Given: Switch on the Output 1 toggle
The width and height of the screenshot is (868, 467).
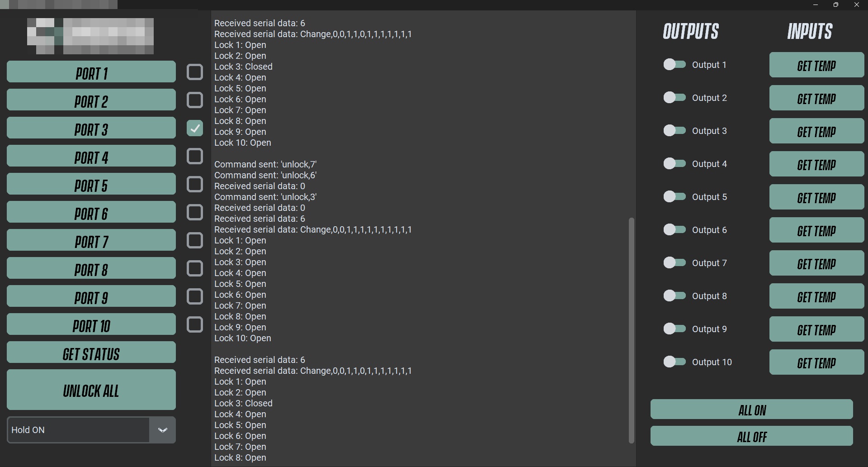Looking at the screenshot, I should point(675,64).
